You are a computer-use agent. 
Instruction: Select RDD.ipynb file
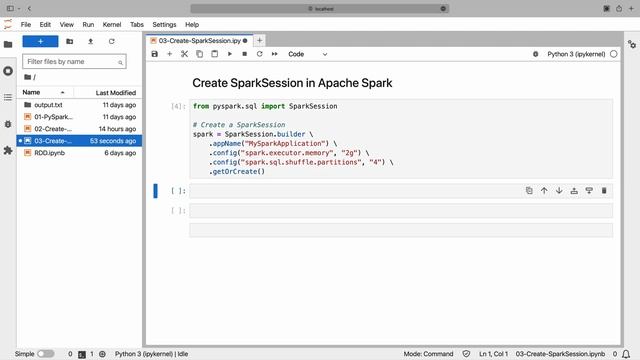[x=79, y=153]
